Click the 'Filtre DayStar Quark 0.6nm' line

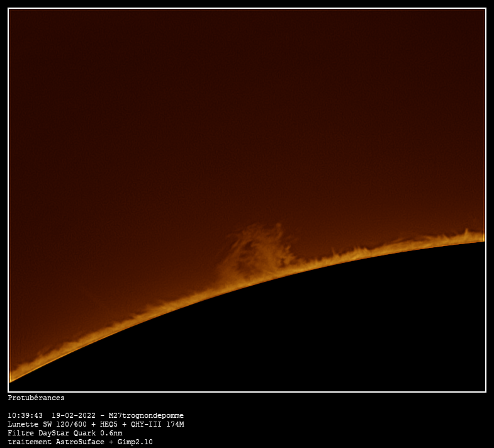pos(65,433)
